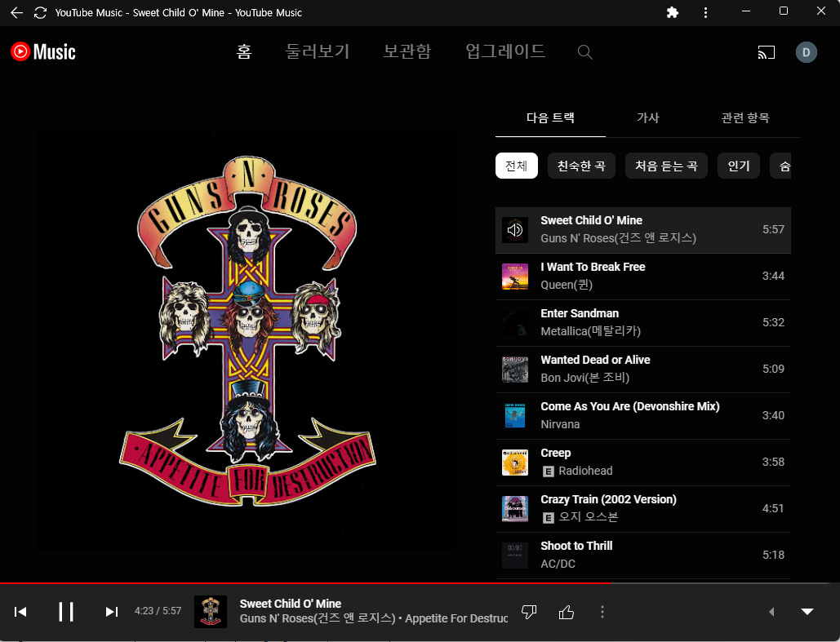Play Crazy Train (2002 Version)
This screenshot has width=840, height=642.
pyautogui.click(x=643, y=509)
